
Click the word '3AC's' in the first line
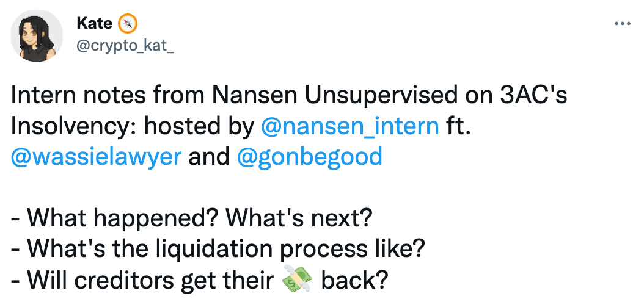pos(534,96)
